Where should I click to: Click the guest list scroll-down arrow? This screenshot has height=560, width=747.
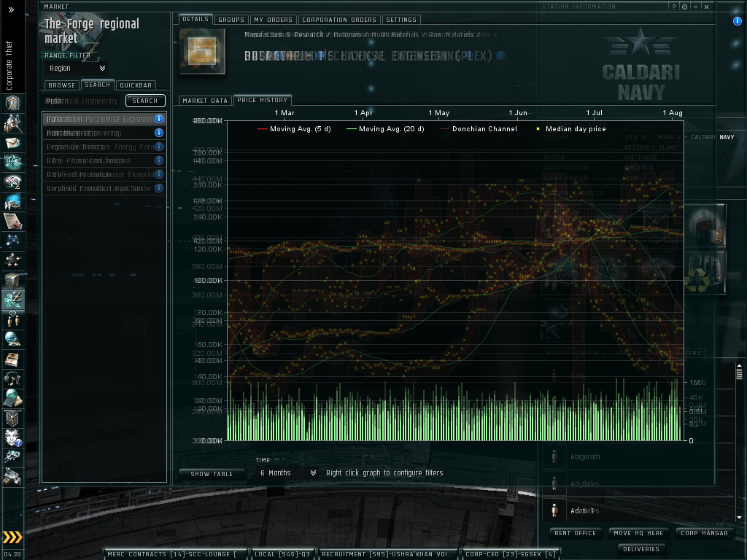pyautogui.click(x=739, y=517)
